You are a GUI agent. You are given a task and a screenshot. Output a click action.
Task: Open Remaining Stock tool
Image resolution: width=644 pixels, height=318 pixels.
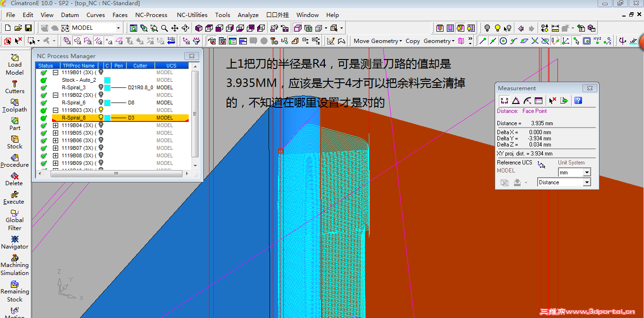pyautogui.click(x=15, y=291)
